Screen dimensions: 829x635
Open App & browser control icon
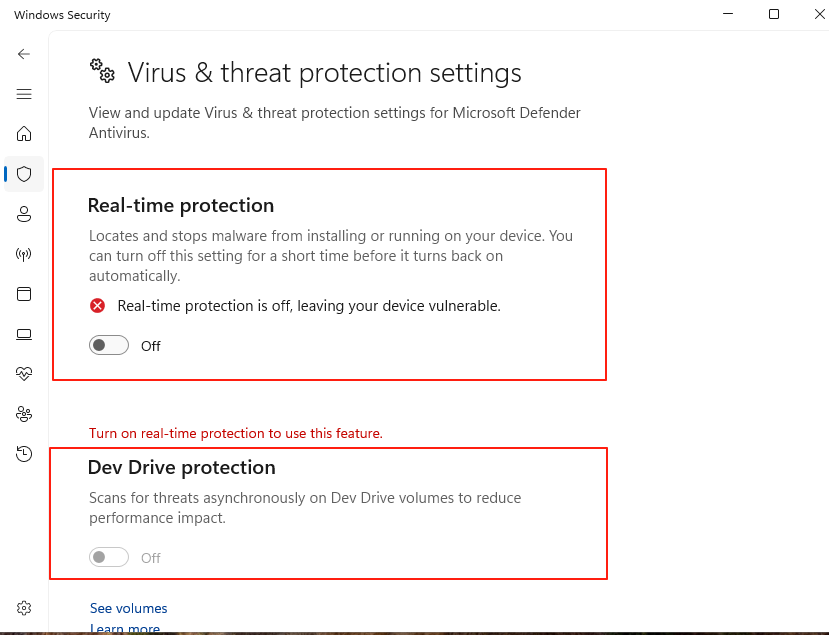tap(24, 294)
